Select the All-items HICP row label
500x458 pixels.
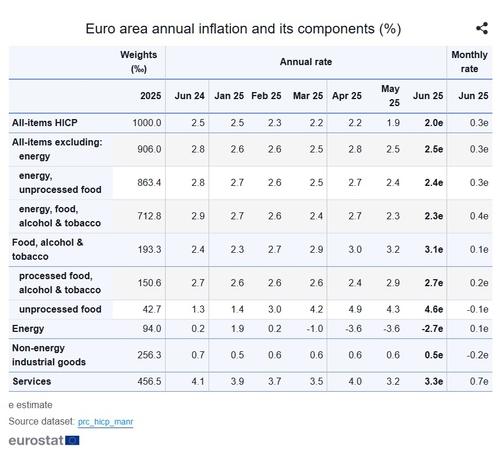tap(45, 123)
